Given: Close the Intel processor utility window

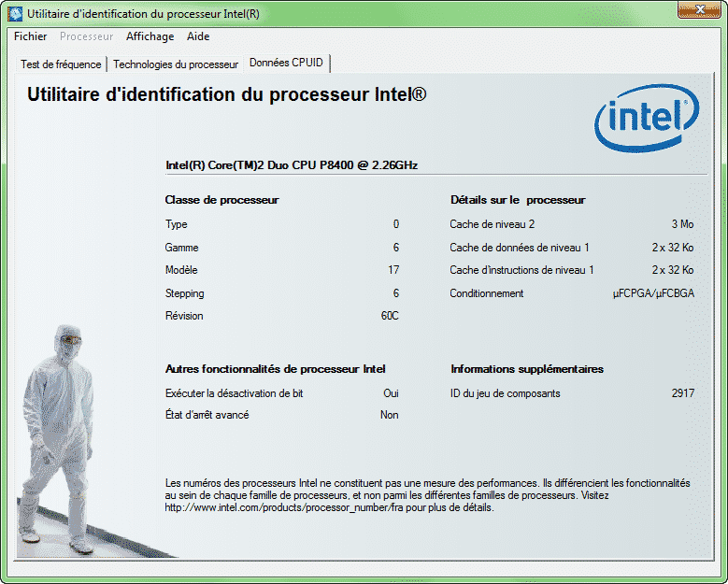Looking at the screenshot, I should click(x=699, y=9).
